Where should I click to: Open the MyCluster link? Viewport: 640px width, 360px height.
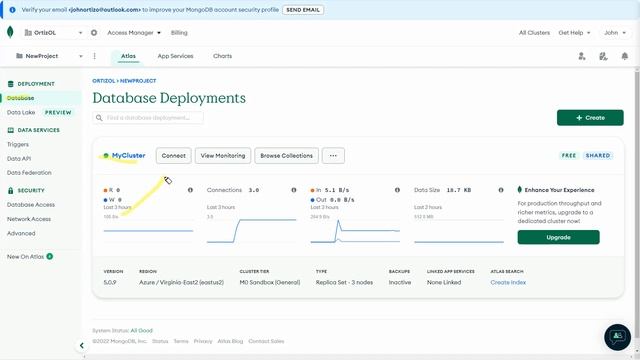(x=129, y=156)
